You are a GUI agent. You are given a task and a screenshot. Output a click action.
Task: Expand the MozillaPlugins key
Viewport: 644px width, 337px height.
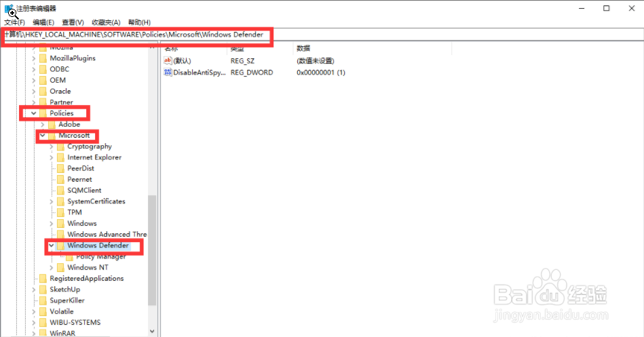point(34,58)
